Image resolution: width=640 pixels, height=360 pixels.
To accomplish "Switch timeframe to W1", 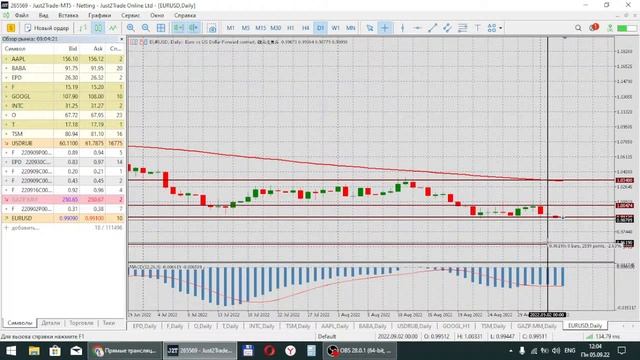I will pyautogui.click(x=336, y=28).
